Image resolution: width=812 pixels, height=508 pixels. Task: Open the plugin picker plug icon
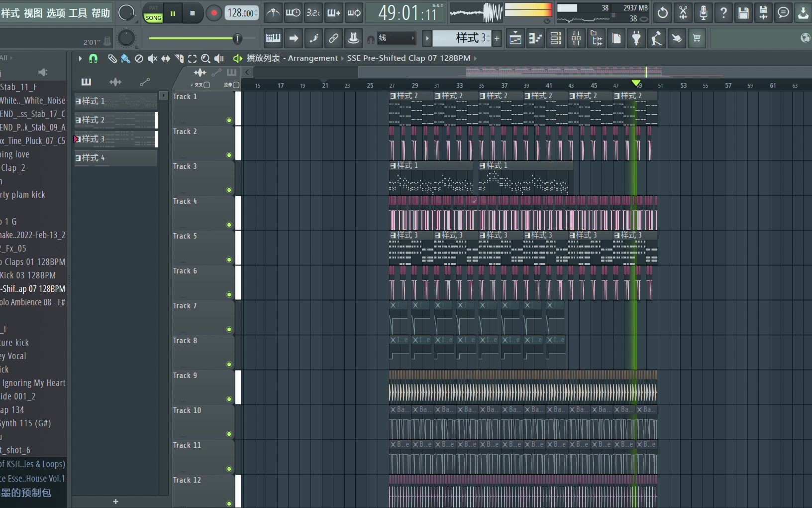coord(636,38)
